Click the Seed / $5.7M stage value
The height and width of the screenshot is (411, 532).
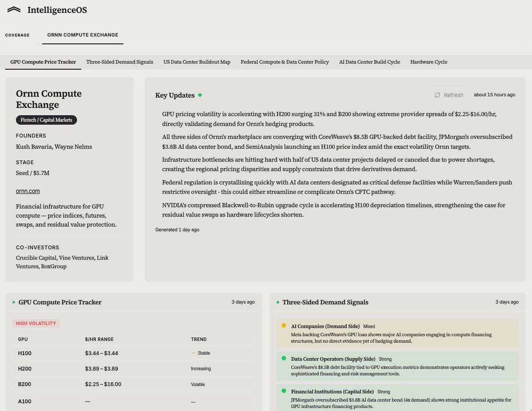pyautogui.click(x=33, y=173)
